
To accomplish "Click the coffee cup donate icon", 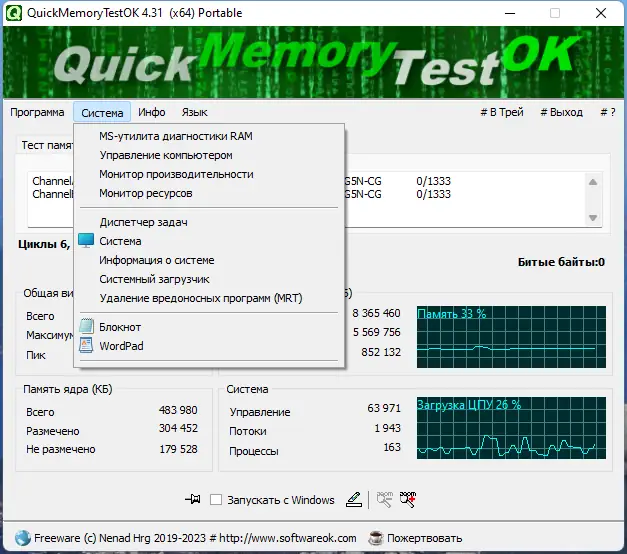I will coord(375,538).
